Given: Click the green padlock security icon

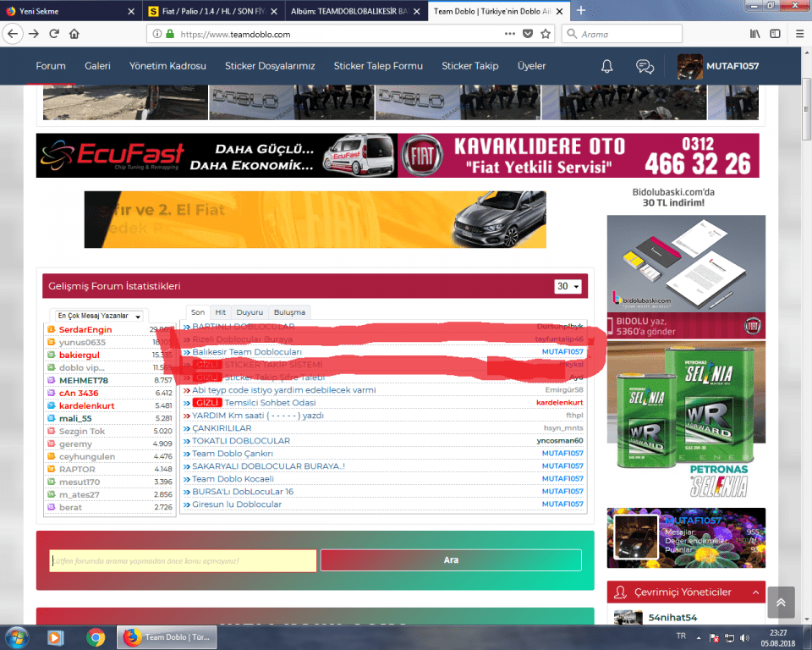Looking at the screenshot, I should coord(170,34).
